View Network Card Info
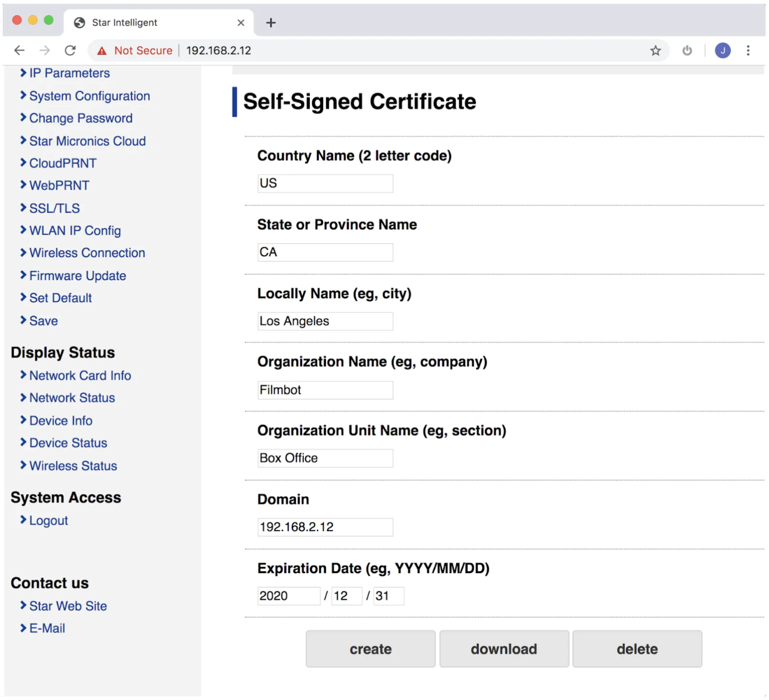The image size is (769, 700). pos(80,375)
